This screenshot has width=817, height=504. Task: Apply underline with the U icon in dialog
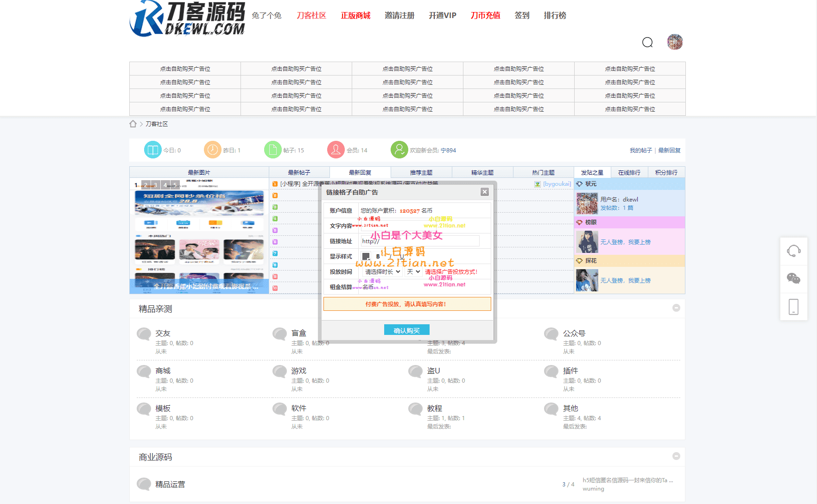[x=402, y=256]
